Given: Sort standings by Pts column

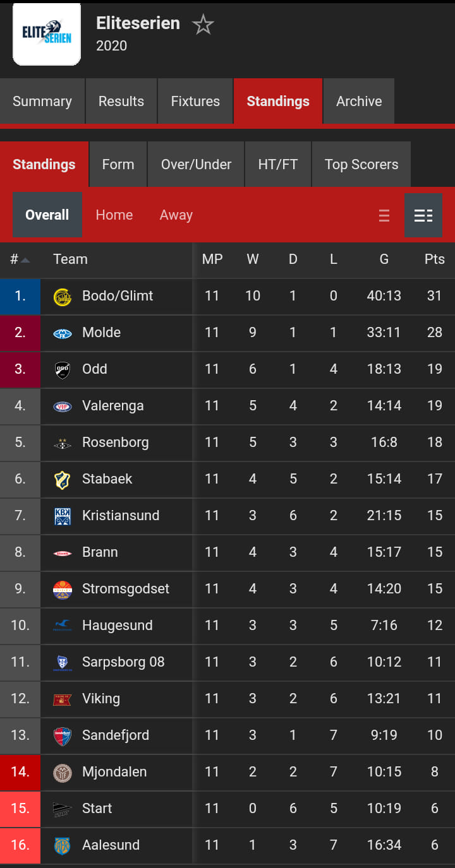Looking at the screenshot, I should (435, 259).
